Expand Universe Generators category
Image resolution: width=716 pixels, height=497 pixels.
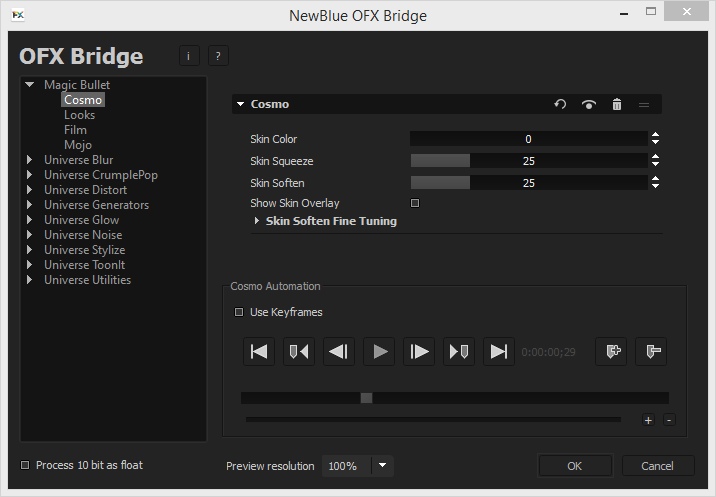point(30,205)
